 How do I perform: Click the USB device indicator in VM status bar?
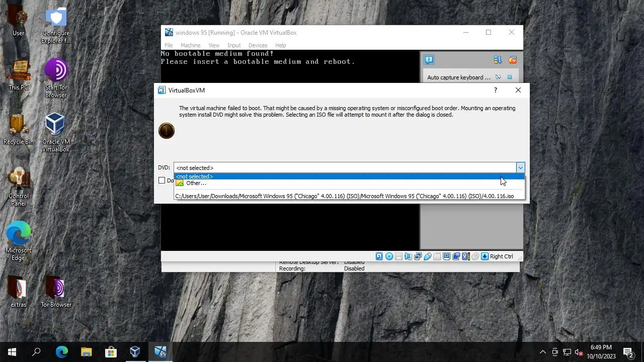click(x=427, y=256)
